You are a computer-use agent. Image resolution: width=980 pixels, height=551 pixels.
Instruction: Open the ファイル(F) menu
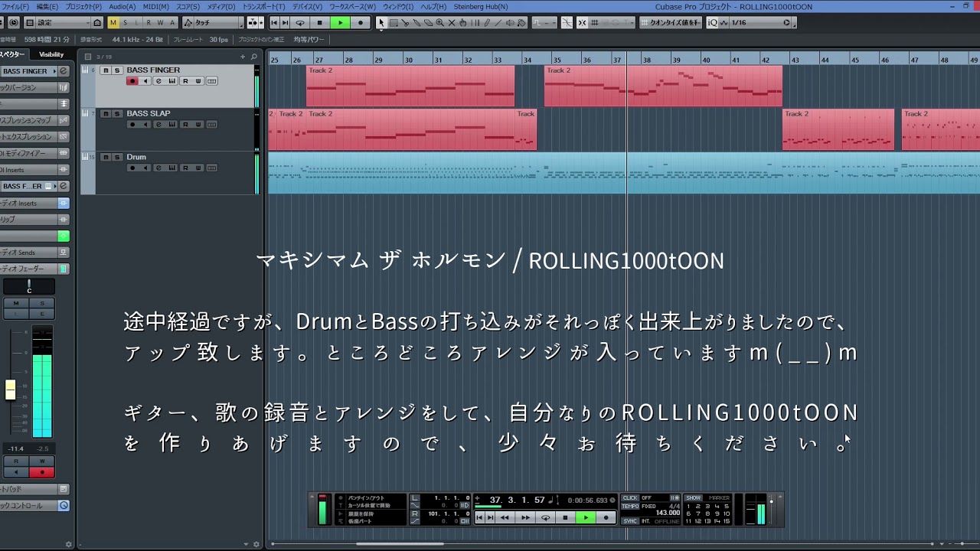[x=15, y=7]
